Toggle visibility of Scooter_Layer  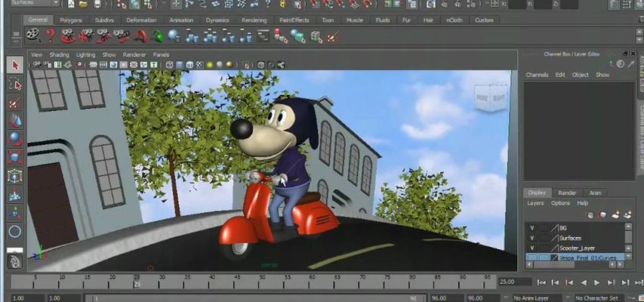(532, 248)
